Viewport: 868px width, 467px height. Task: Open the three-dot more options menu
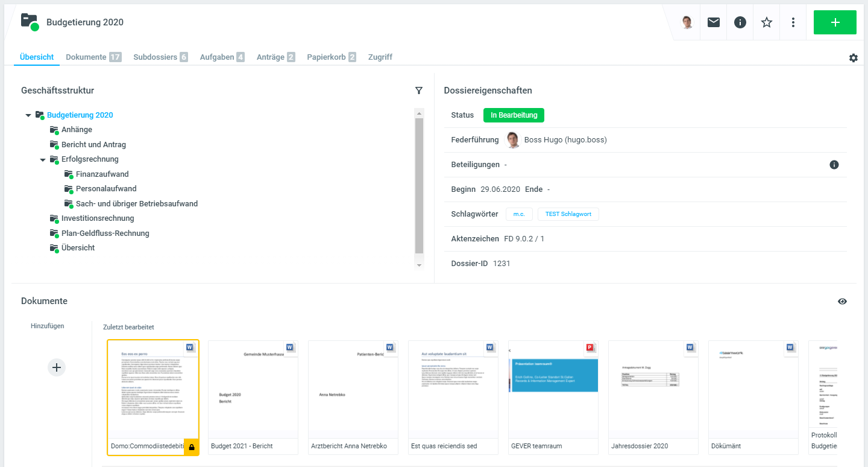793,22
